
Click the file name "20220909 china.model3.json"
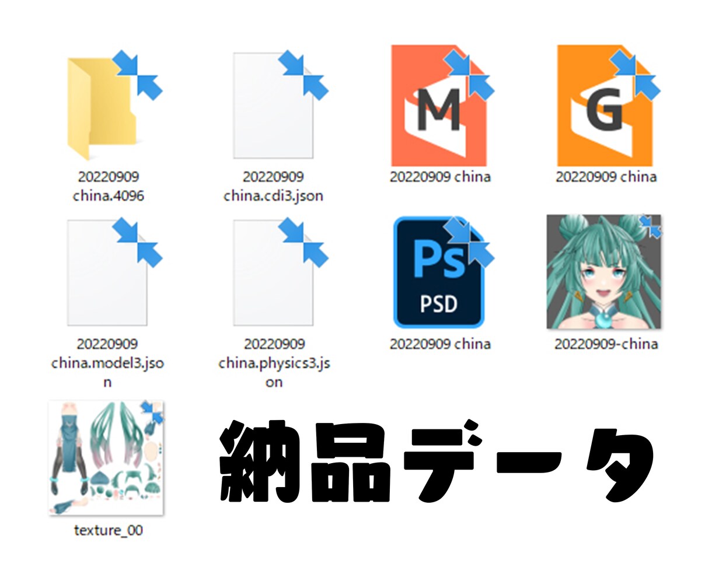pos(107,363)
